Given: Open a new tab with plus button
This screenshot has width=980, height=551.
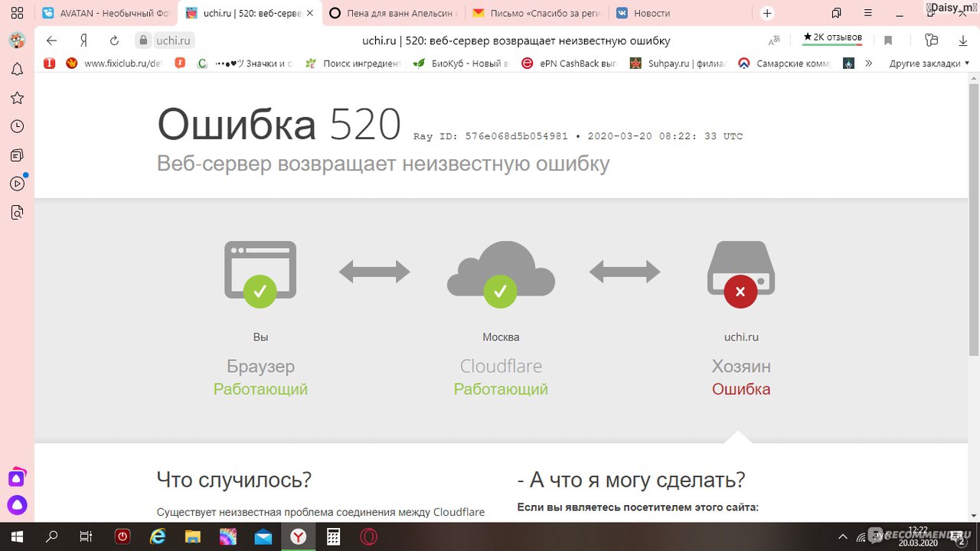Looking at the screenshot, I should coord(767,13).
